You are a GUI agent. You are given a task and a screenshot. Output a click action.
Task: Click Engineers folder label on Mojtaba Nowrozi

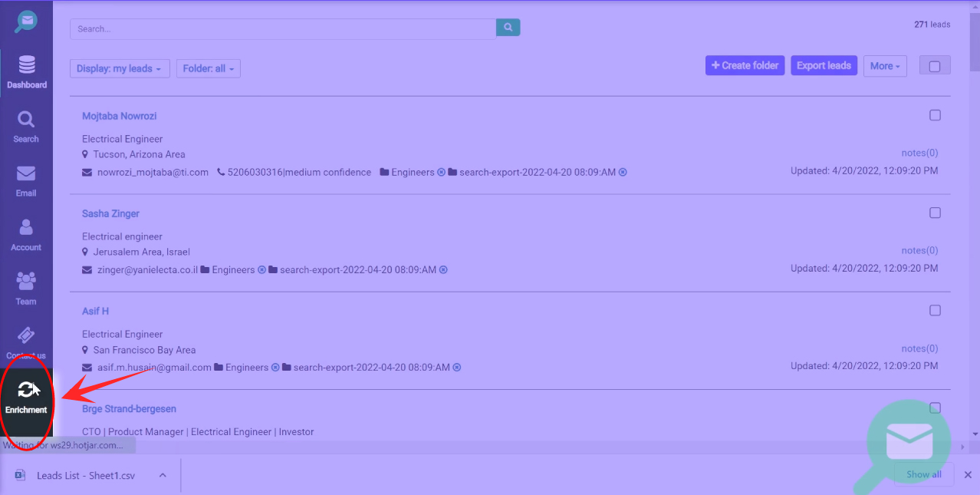pyautogui.click(x=413, y=173)
